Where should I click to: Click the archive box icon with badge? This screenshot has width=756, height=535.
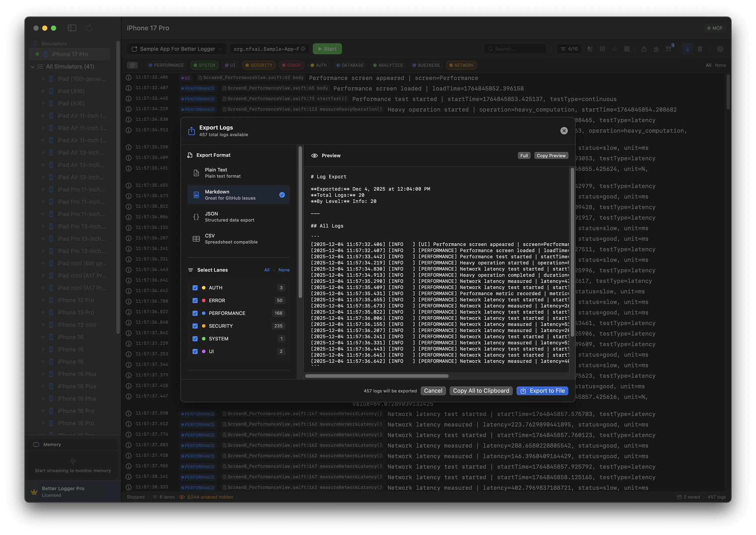click(x=669, y=49)
